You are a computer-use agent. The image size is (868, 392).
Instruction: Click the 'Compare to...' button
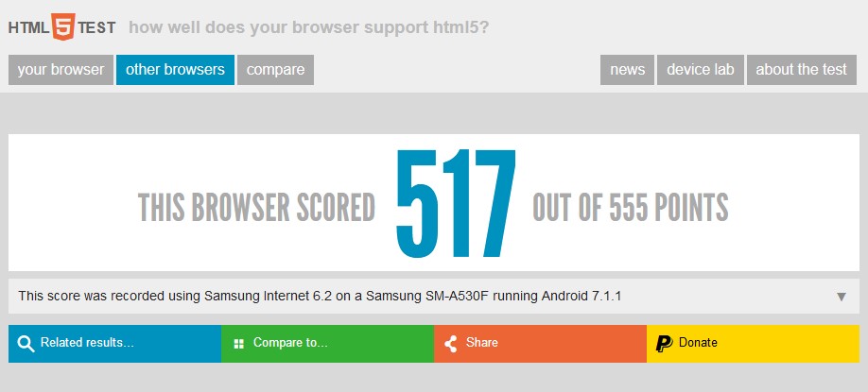(x=328, y=343)
